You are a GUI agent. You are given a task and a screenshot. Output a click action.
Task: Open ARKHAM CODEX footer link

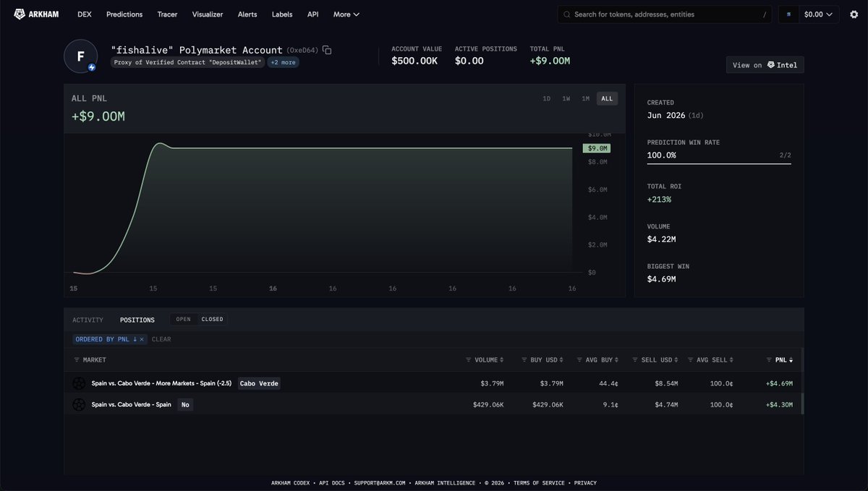[292, 483]
